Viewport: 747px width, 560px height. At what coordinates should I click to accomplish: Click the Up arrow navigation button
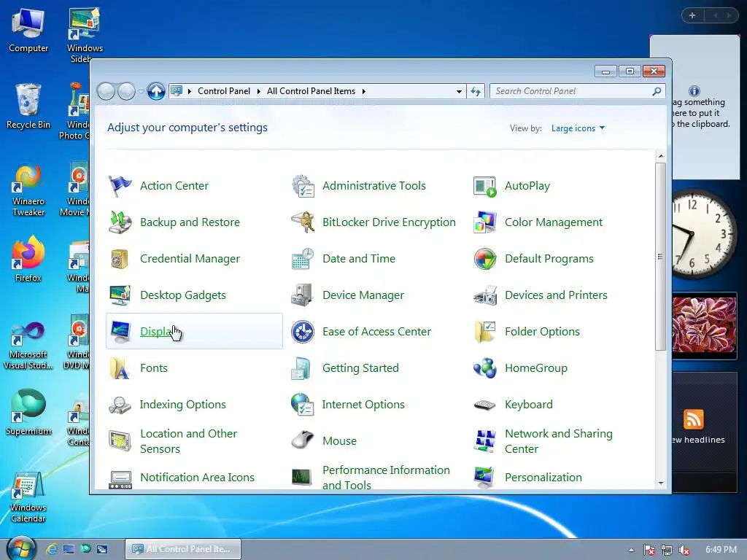click(x=156, y=91)
